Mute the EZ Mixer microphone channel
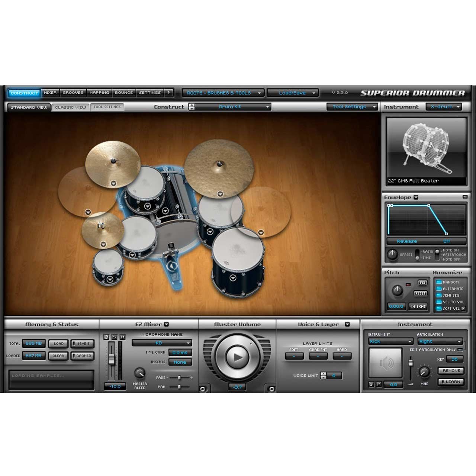This screenshot has width=476, height=476. pos(123,337)
